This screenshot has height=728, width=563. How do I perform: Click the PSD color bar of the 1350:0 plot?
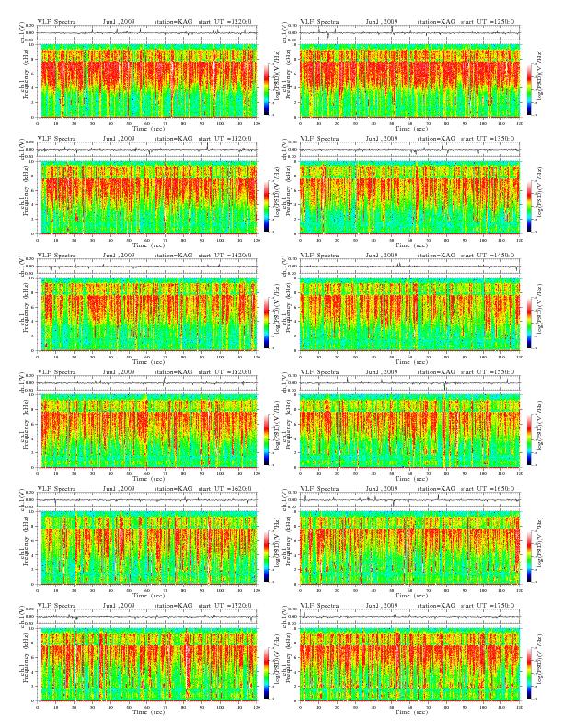pyautogui.click(x=530, y=205)
